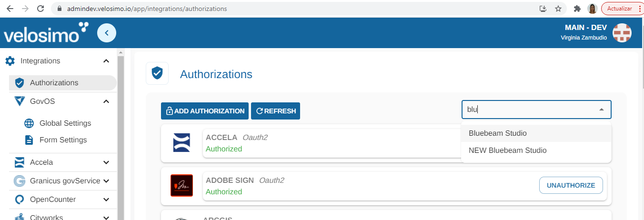This screenshot has width=644, height=220.
Task: Reload the page in browser
Action: click(x=40, y=9)
